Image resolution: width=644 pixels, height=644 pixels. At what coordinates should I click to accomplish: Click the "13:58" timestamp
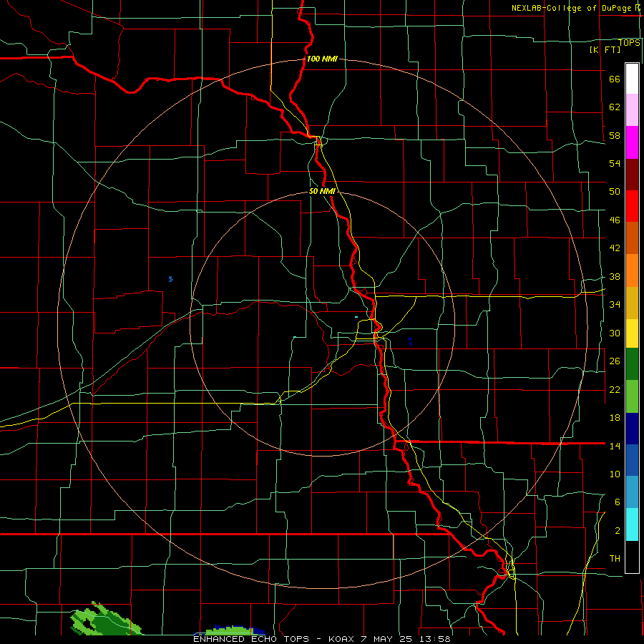(x=435, y=639)
